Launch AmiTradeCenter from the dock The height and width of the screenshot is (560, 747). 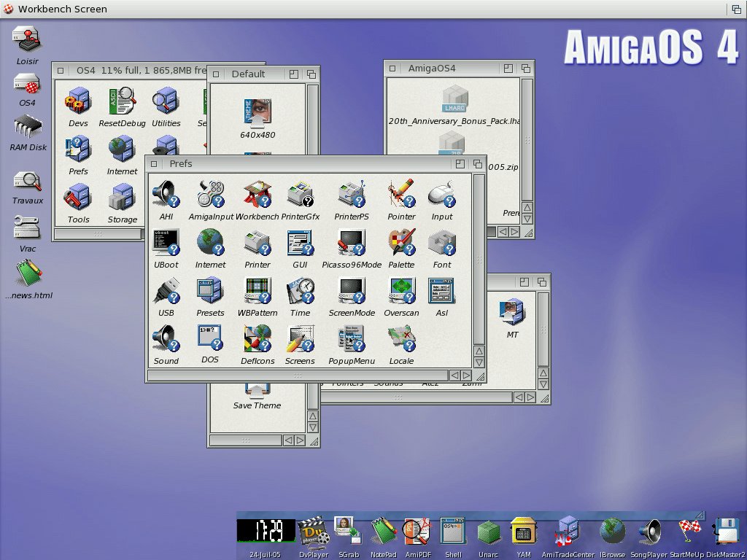[567, 532]
